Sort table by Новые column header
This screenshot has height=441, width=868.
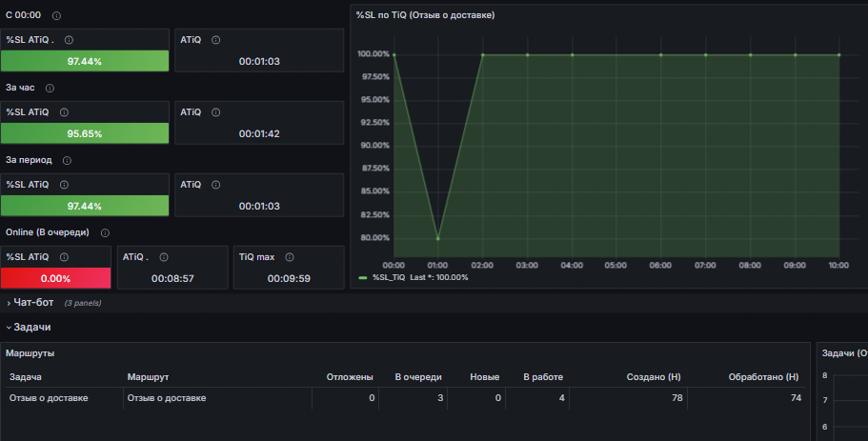[x=485, y=377]
